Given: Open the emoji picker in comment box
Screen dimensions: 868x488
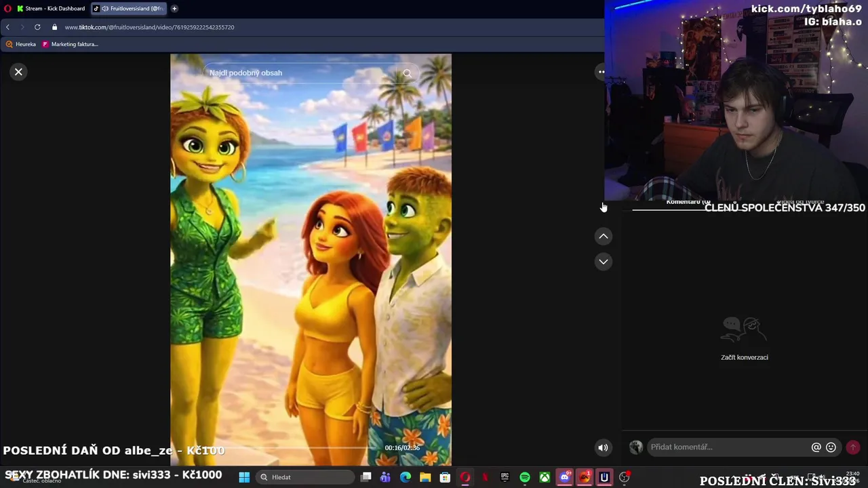Looking at the screenshot, I should [x=831, y=447].
